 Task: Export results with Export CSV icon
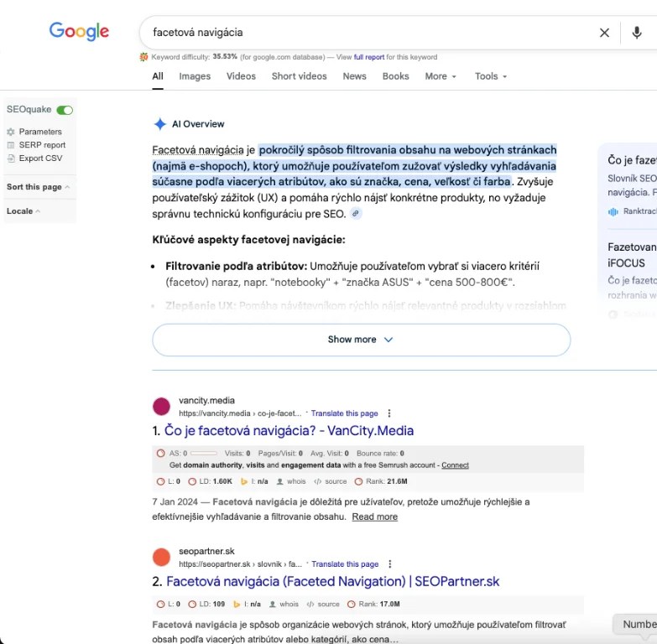pyautogui.click(x=11, y=158)
